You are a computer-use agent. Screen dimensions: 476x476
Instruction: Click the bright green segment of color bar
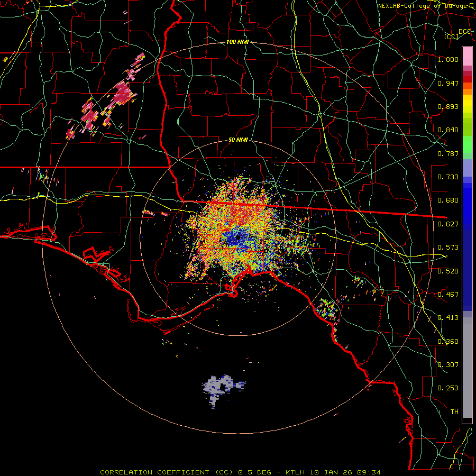pos(467,144)
